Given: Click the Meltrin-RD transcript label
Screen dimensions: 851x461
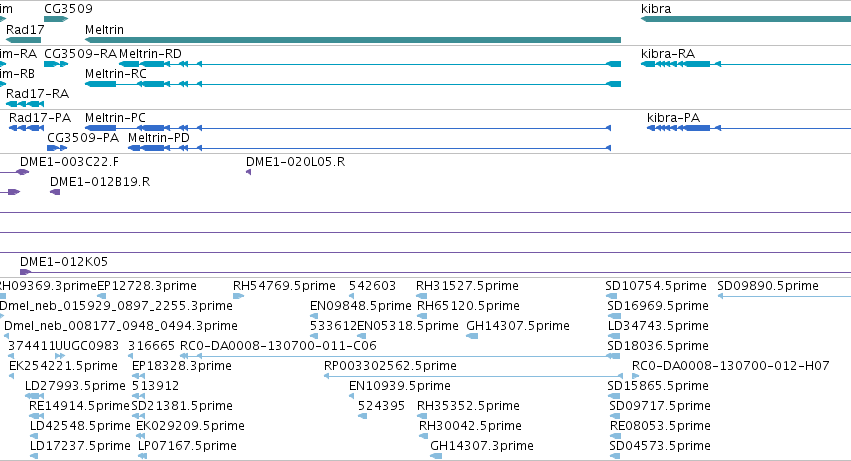Looking at the screenshot, I should tap(150, 54).
